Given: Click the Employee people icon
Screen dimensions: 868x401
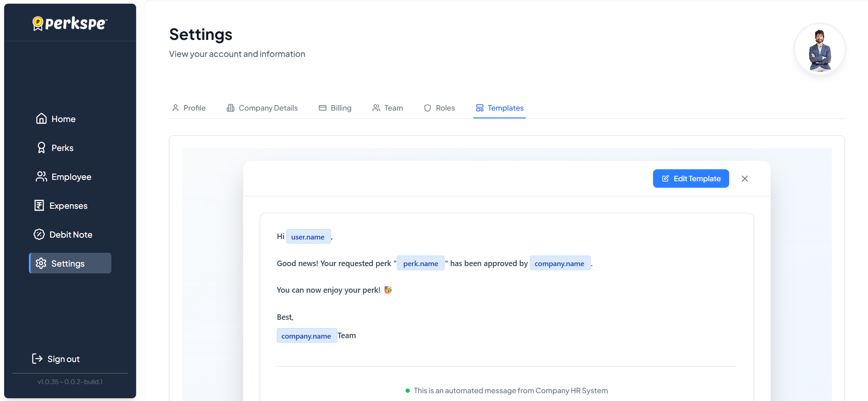Looking at the screenshot, I should (x=41, y=177).
